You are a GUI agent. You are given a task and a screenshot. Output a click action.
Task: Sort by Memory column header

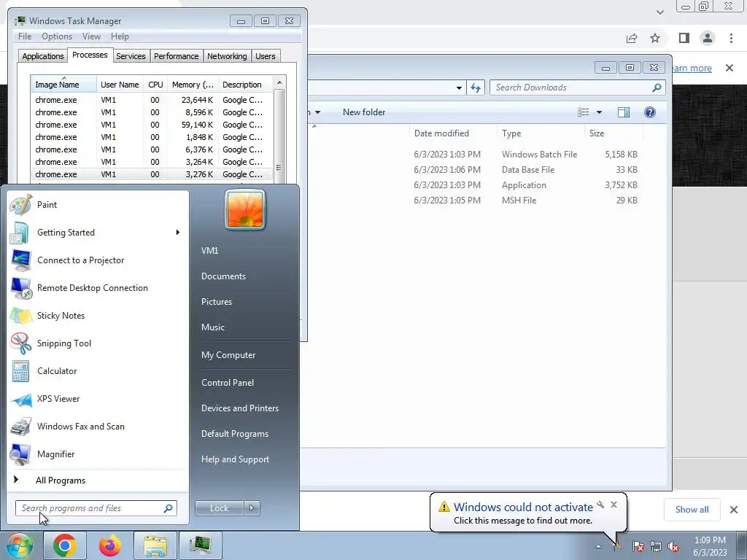[193, 85]
